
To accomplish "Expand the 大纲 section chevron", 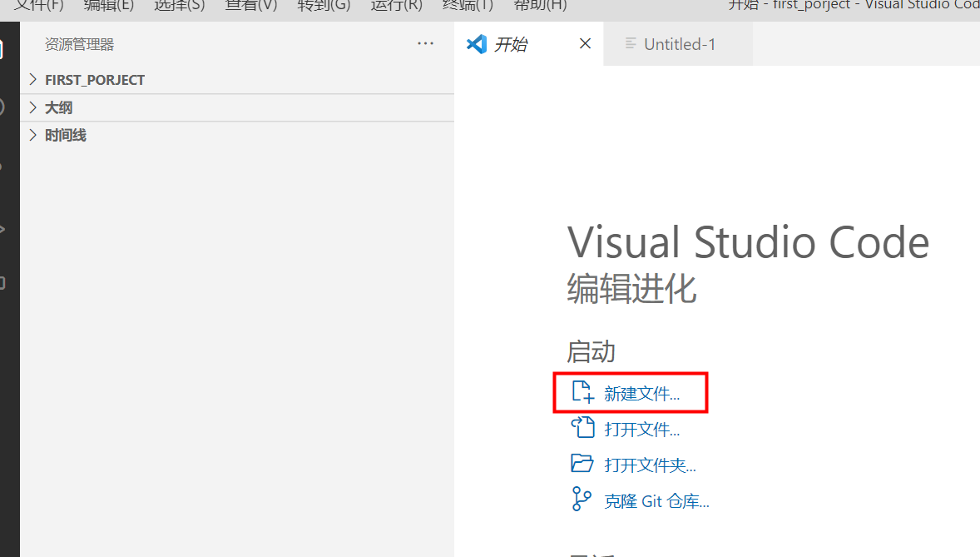I will click(x=33, y=107).
